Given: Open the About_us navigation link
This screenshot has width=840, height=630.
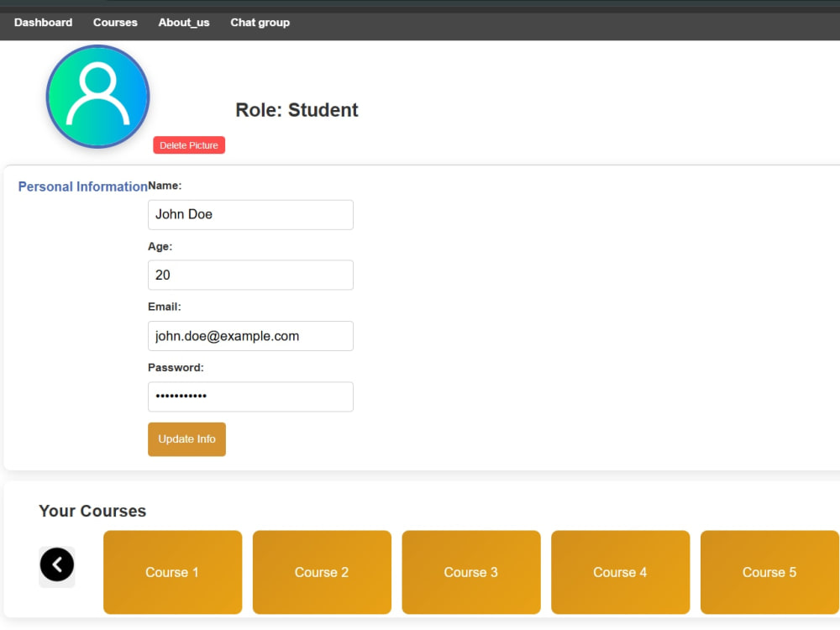Looking at the screenshot, I should tap(184, 23).
